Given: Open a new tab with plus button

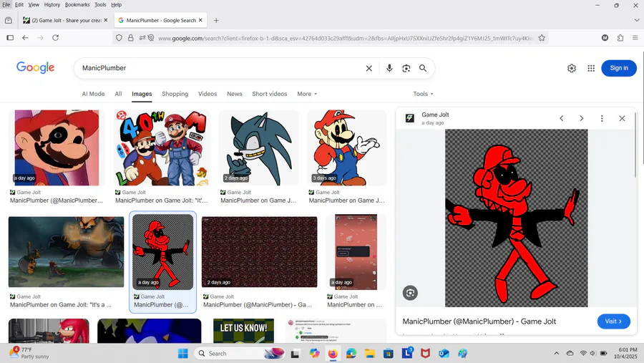Looking at the screenshot, I should pos(216,20).
